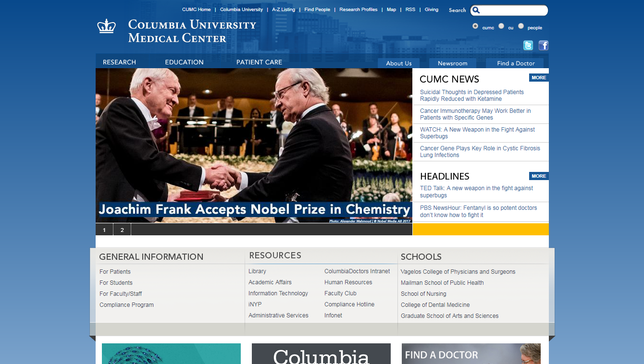Image resolution: width=644 pixels, height=364 pixels.
Task: Select the cu search radio button
Action: 501,26
